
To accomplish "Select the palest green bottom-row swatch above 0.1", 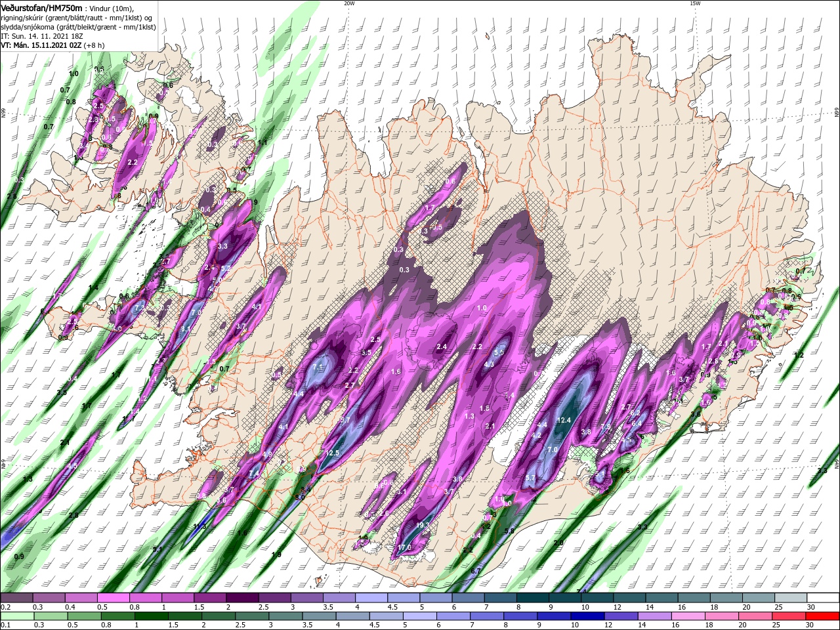I will (17, 616).
